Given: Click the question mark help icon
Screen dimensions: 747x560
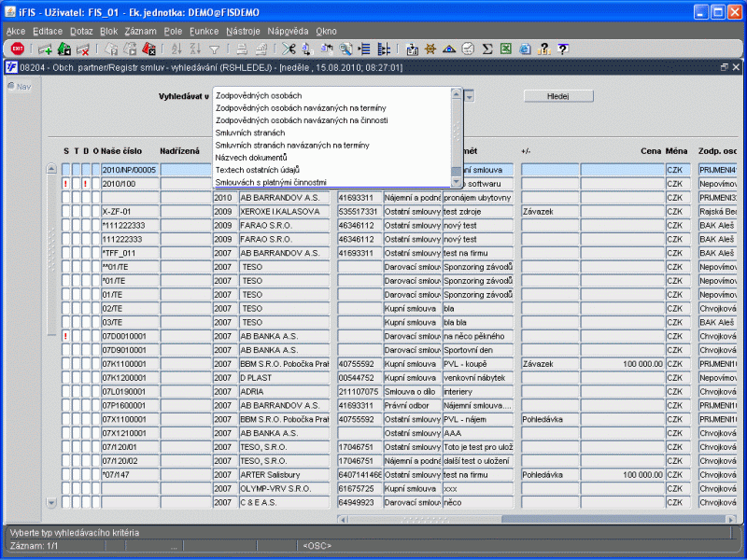Looking at the screenshot, I should click(x=562, y=49).
